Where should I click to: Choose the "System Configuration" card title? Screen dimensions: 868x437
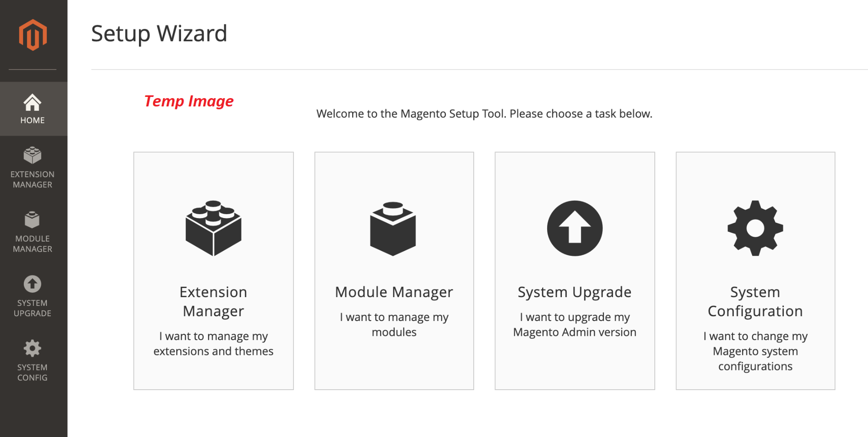[x=755, y=301]
